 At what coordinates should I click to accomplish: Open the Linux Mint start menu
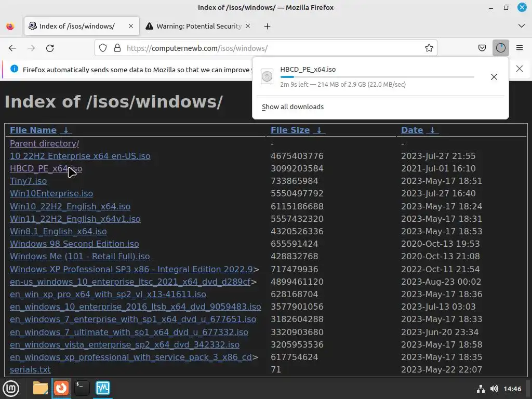(11, 388)
